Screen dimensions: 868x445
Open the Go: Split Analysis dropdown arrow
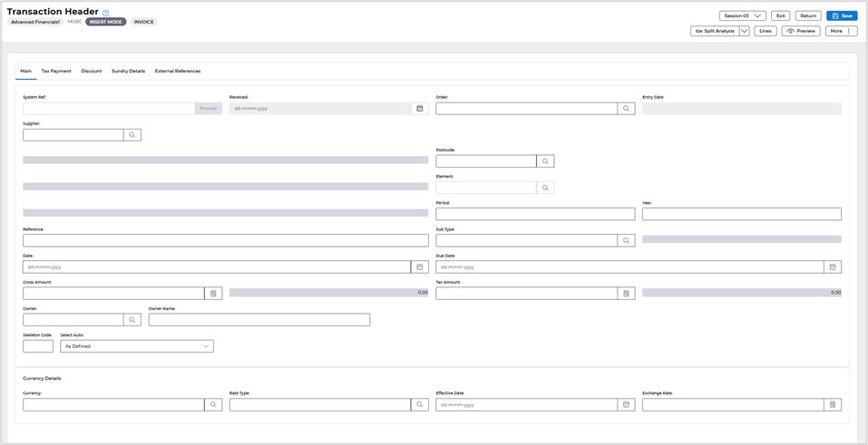click(745, 31)
